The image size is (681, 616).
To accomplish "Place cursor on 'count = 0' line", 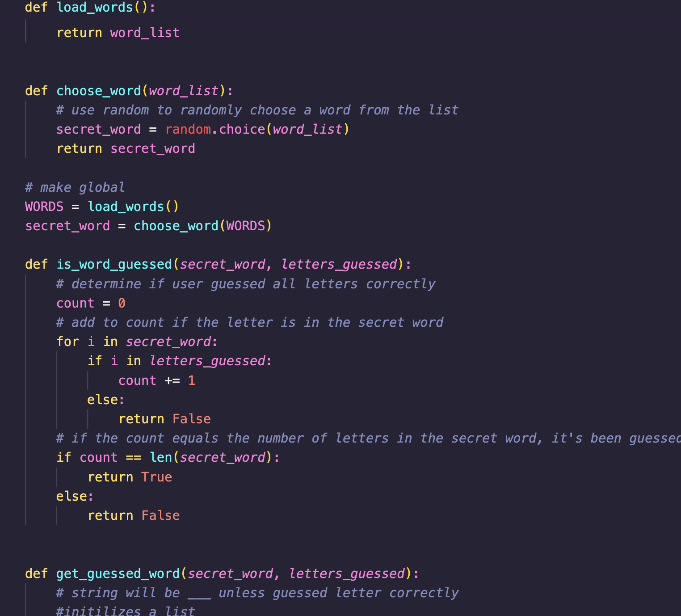I will point(91,303).
